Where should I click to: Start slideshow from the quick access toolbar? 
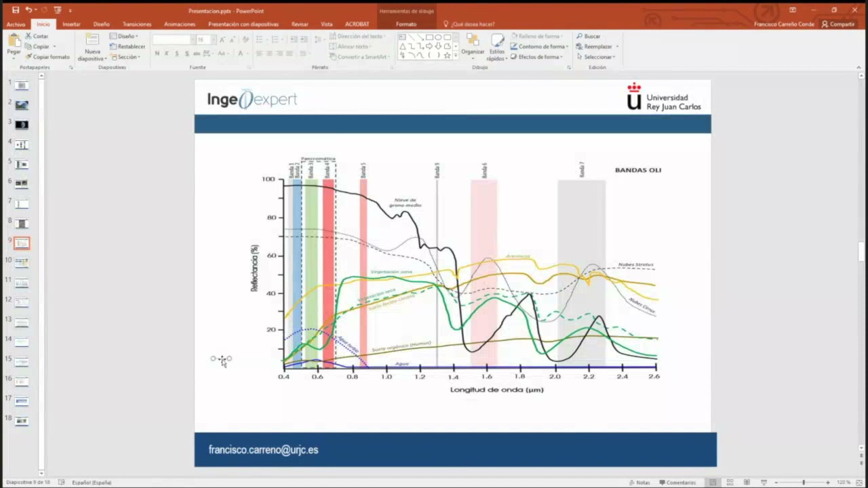coord(58,10)
